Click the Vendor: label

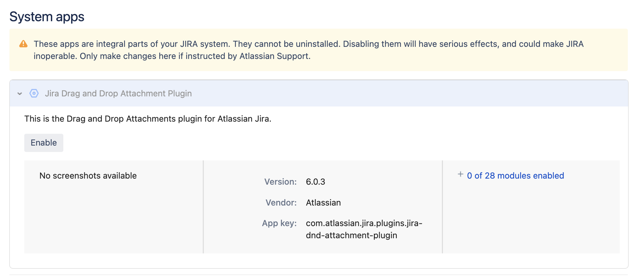coord(281,203)
